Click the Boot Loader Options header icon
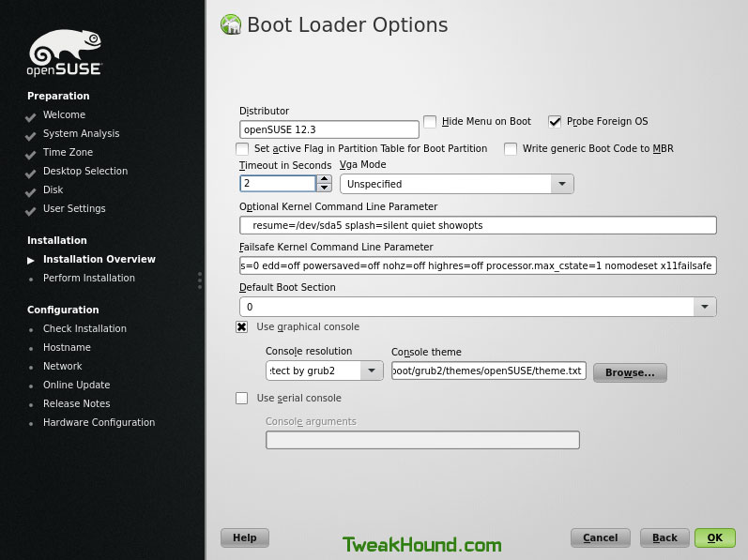The width and height of the screenshot is (748, 560). point(231,24)
